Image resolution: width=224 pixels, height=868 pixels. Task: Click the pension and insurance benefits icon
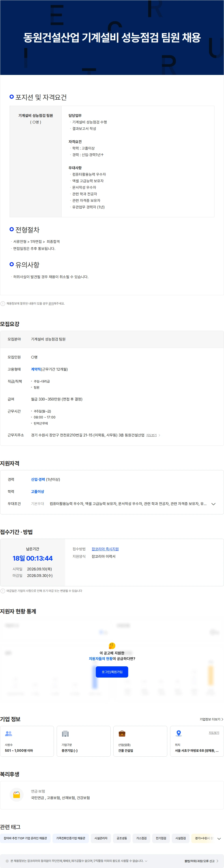17,794
